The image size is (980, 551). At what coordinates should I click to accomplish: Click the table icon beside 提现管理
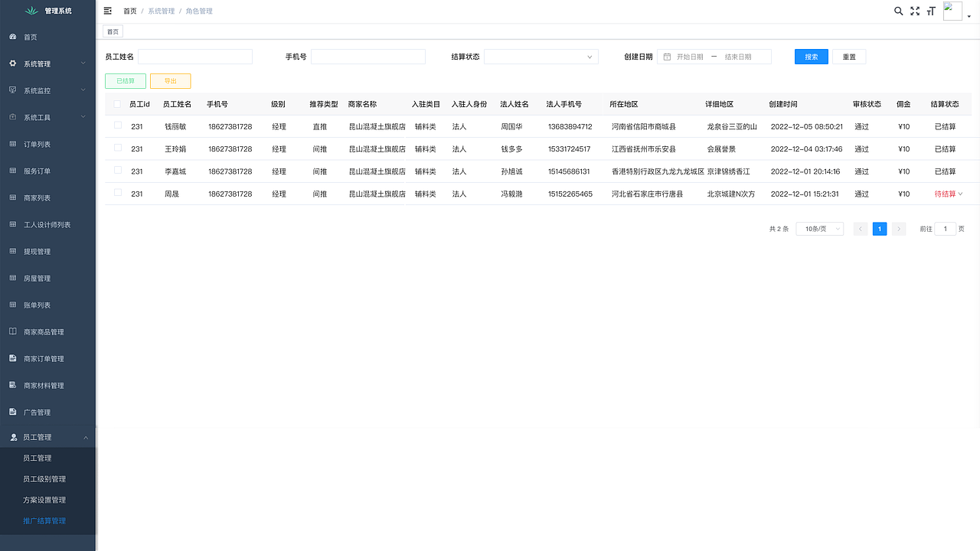tap(12, 251)
